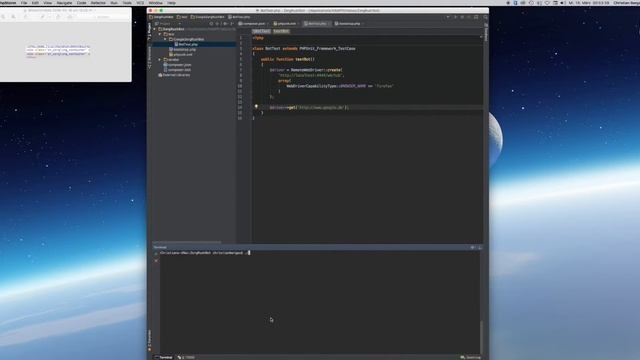The image size is (640, 360).
Task: Click the BotTest class breadcrumb
Action: point(261,31)
